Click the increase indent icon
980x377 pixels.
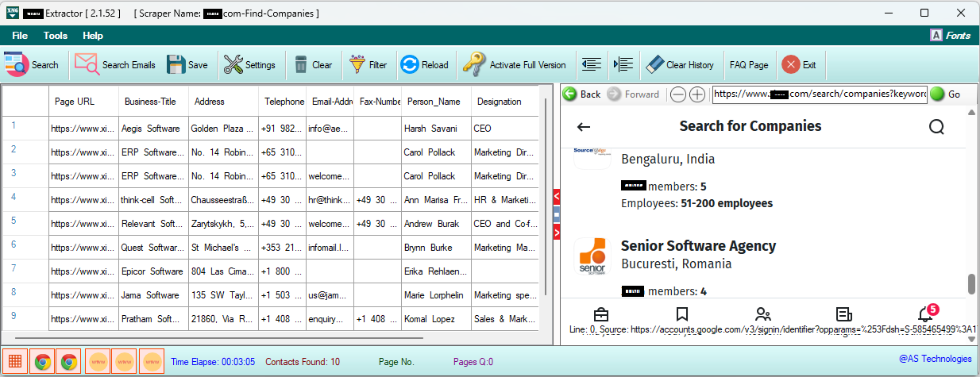(623, 65)
